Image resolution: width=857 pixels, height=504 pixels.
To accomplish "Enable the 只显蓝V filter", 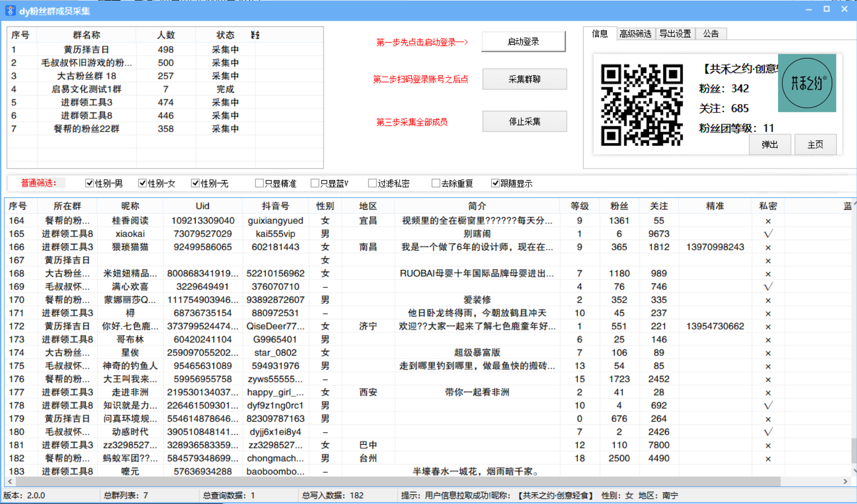I will coord(315,183).
